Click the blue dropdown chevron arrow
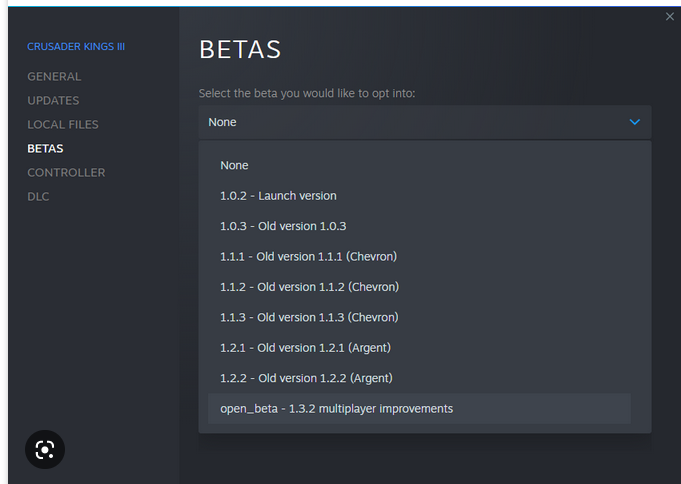681x484 pixels. pos(634,122)
